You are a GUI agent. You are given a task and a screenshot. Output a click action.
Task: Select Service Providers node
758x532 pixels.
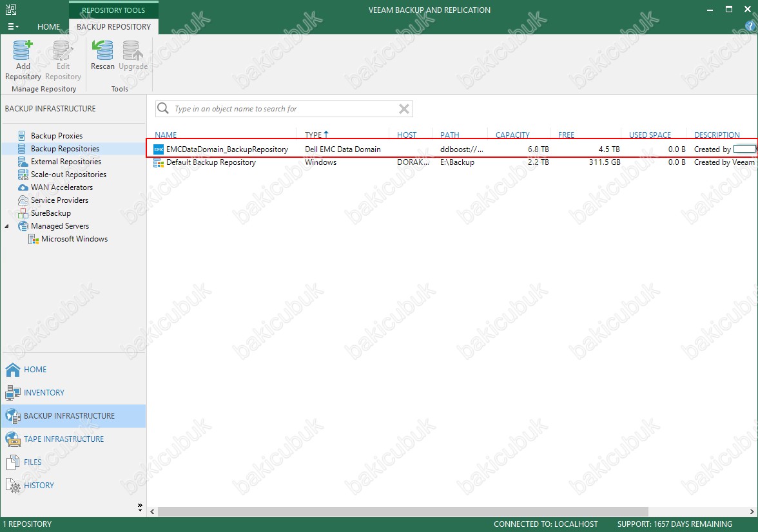[x=59, y=200]
